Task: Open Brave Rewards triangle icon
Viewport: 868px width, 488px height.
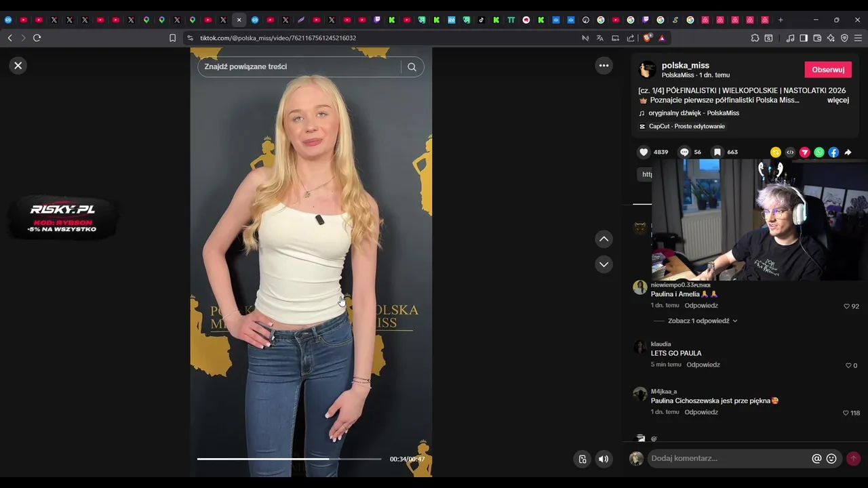Action: [x=662, y=38]
